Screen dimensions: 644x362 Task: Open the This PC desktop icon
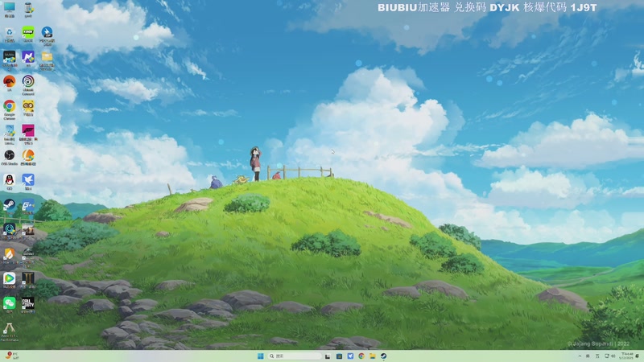tap(9, 10)
